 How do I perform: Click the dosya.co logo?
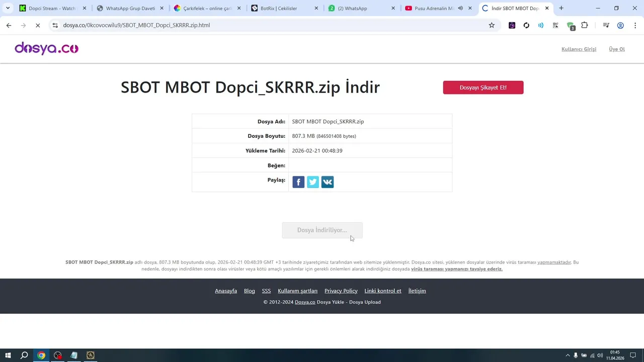pyautogui.click(x=46, y=48)
